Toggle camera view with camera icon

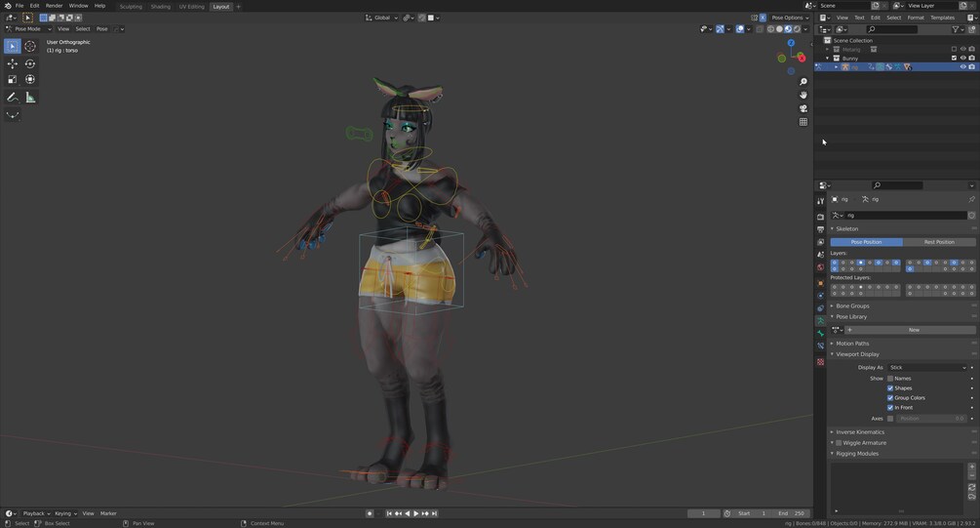[x=804, y=108]
